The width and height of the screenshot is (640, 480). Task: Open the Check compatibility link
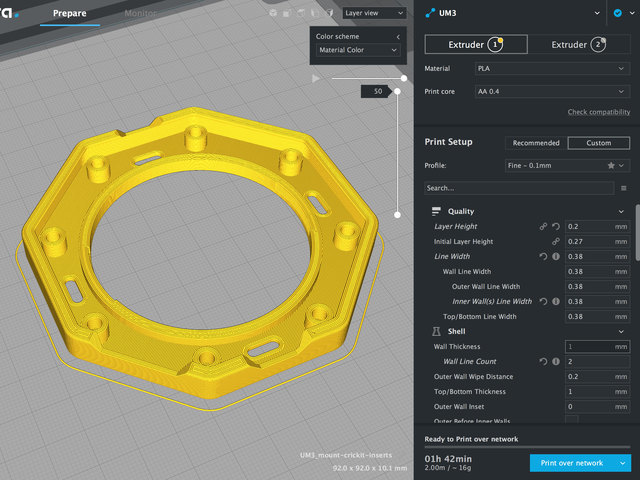[598, 112]
